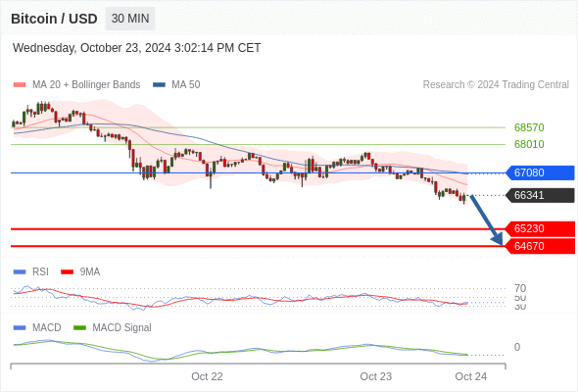
Task: Click the 30 MIN timeframe badge
Action: (130, 19)
